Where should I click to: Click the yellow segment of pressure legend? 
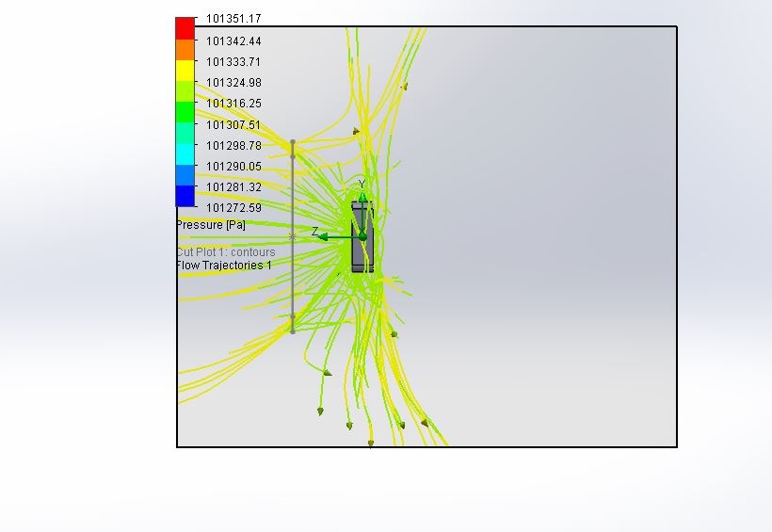[x=185, y=71]
